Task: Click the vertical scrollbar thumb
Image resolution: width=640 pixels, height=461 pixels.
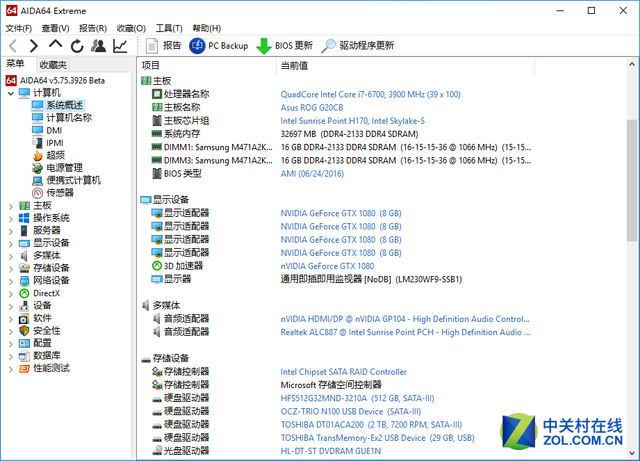Action: (x=632, y=180)
